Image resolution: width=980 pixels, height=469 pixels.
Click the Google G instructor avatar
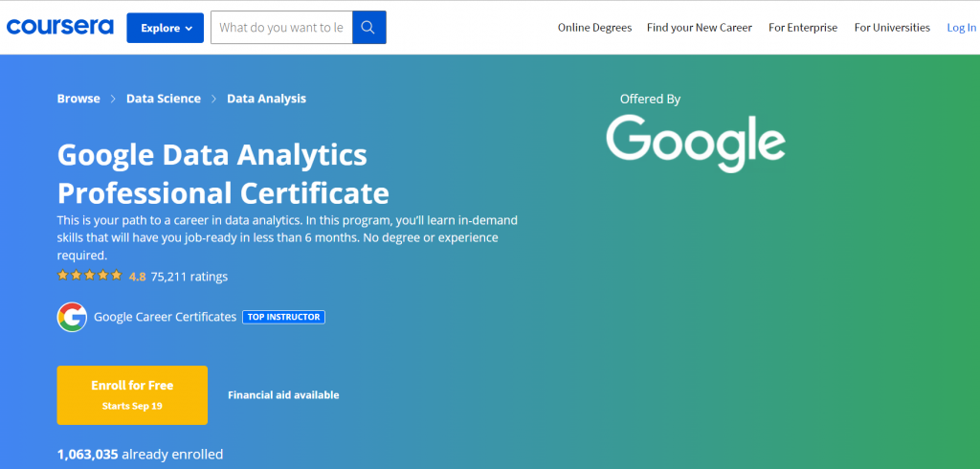(x=72, y=317)
